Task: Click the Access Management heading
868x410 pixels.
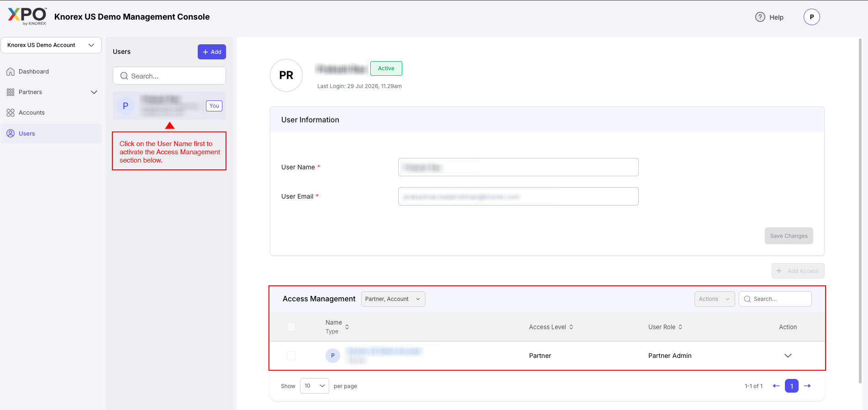Action: point(319,299)
